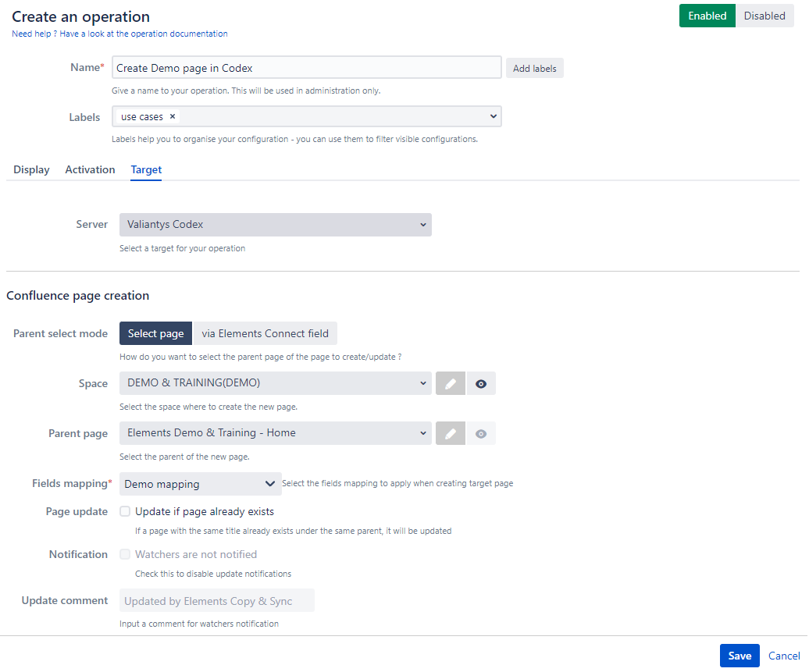Open the Labels dropdown chevron
809x672 pixels.
(x=493, y=116)
